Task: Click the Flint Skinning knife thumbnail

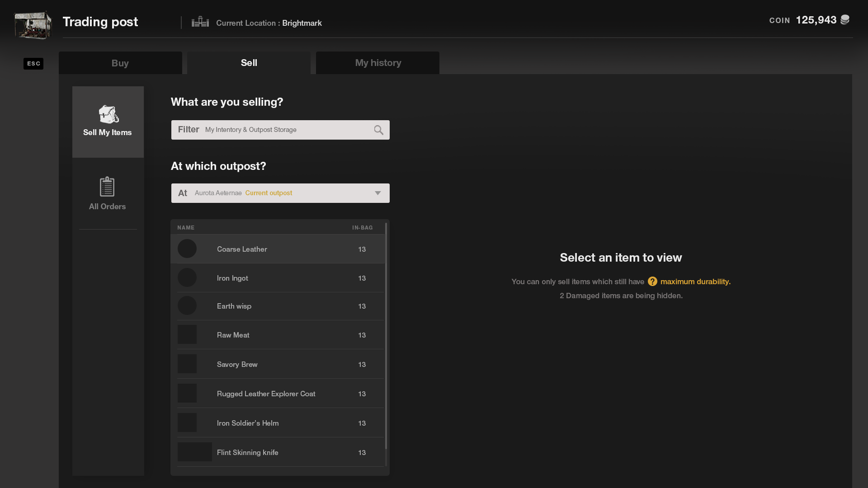Action: click(194, 452)
